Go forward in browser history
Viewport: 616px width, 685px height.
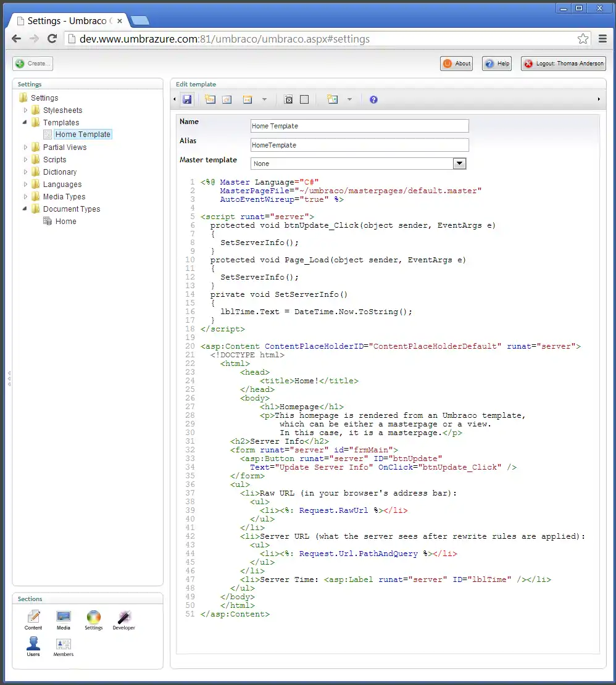34,38
